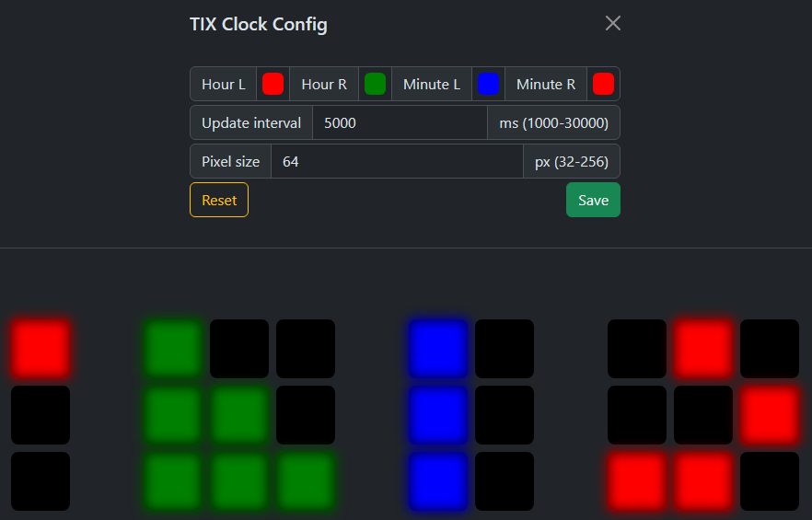Click the lit red pixel in the Hour L column

tap(41, 349)
